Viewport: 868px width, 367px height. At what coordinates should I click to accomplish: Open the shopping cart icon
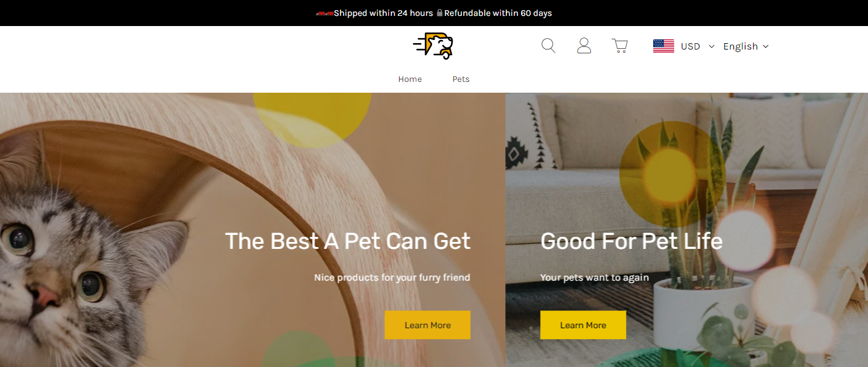620,46
